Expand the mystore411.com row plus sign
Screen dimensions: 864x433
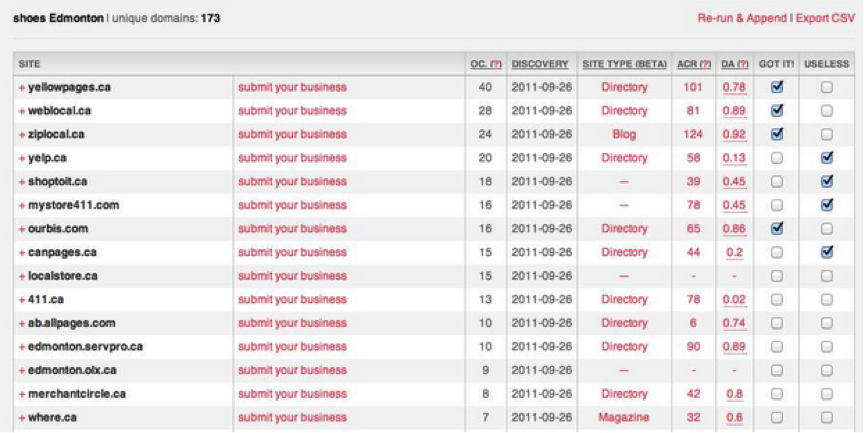[22, 206]
